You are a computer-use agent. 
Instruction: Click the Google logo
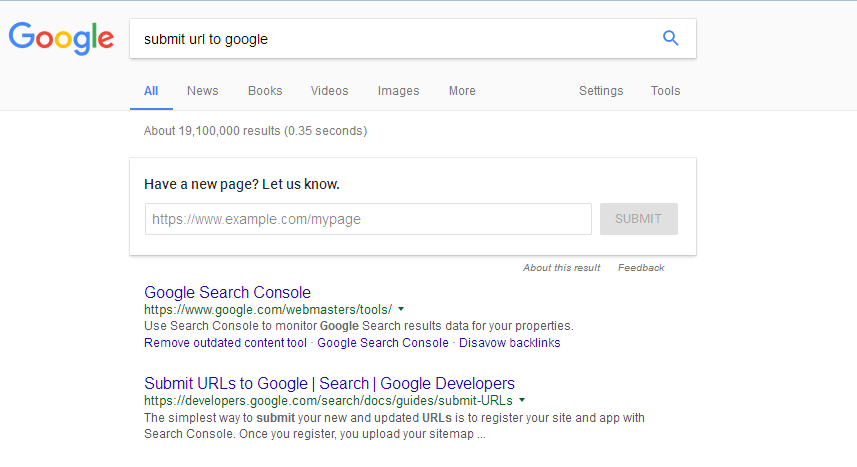point(61,38)
